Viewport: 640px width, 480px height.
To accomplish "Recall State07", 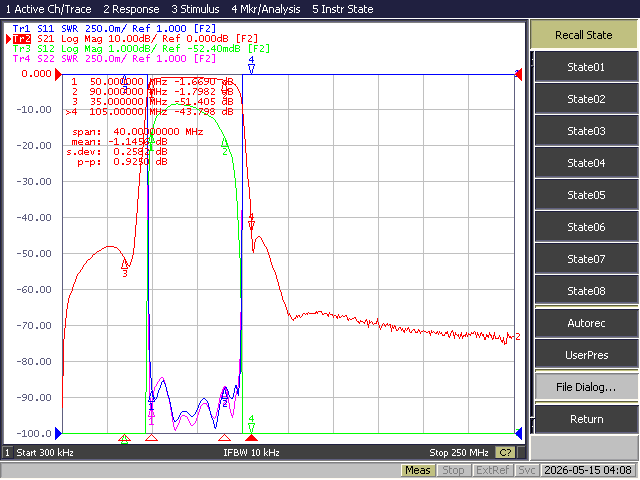I will [586, 259].
